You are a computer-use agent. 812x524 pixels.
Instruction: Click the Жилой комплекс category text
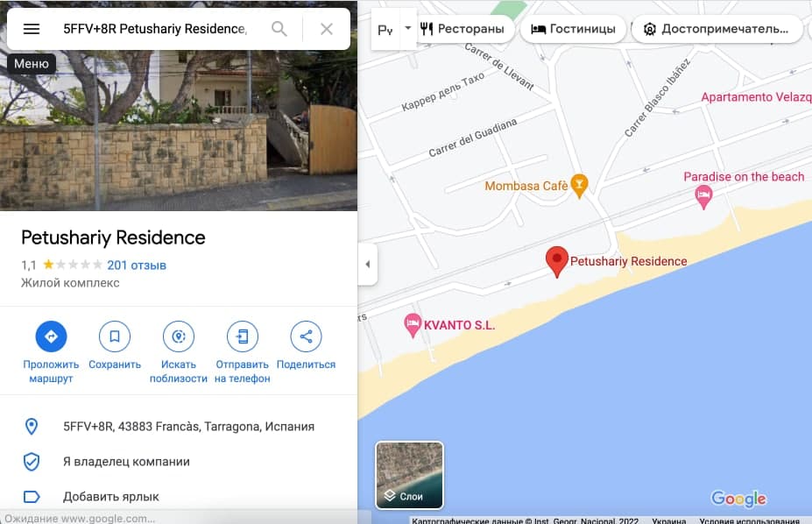(x=70, y=283)
